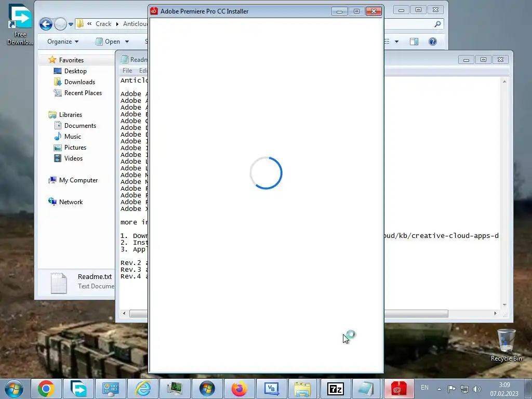Open the Action Center flag icon
This screenshot has width=532, height=399.
click(451, 389)
